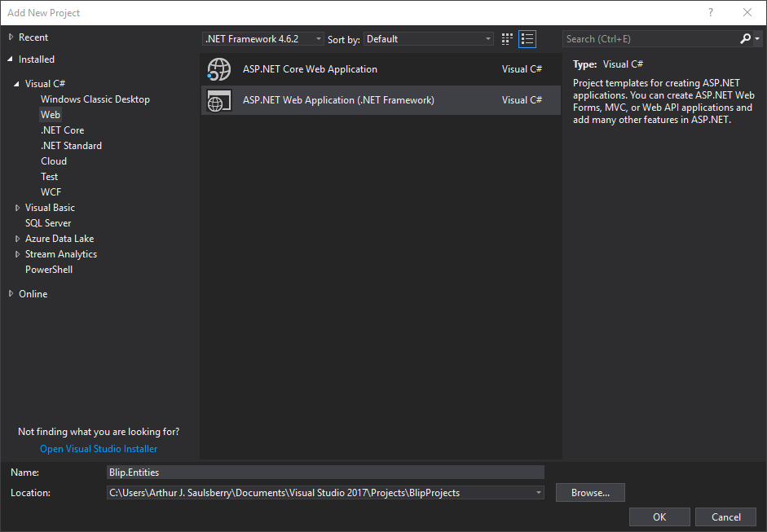
Task: Select the .NET Core category
Action: [x=63, y=130]
